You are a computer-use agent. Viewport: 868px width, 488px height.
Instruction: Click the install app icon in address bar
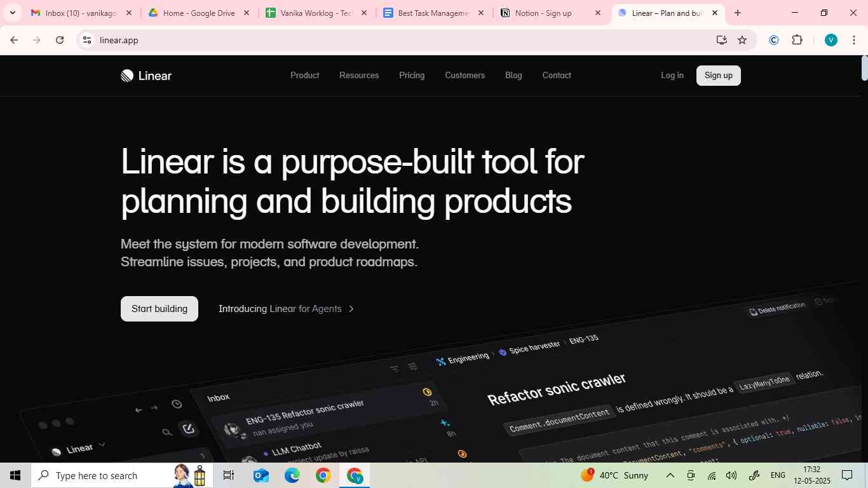tap(721, 40)
